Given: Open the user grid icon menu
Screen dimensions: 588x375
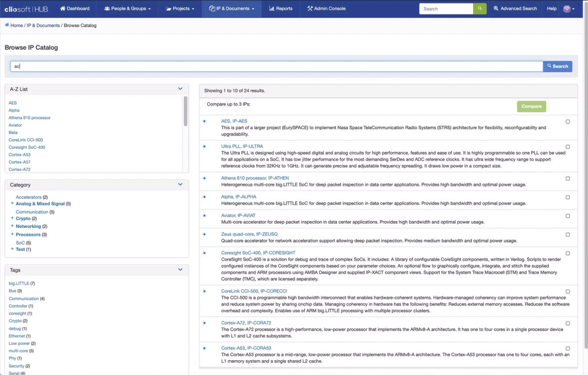Looking at the screenshot, I should pos(569,8).
